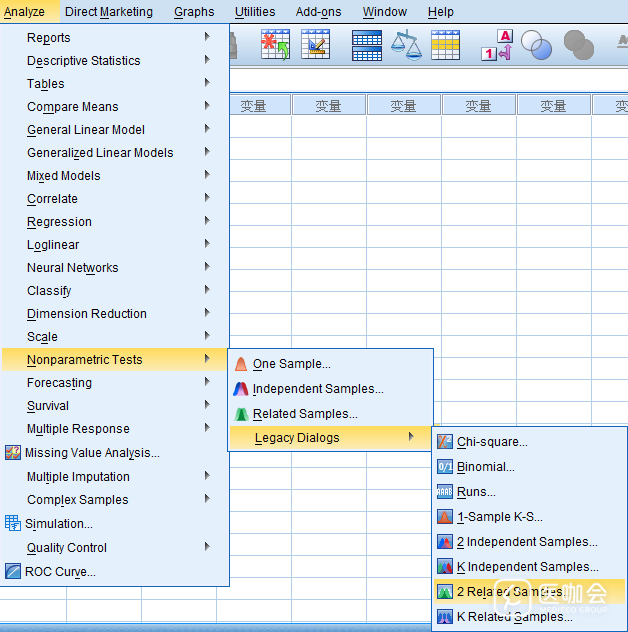The image size is (628, 632).
Task: Click the Weight Cases scale icon
Action: [x=406, y=45]
